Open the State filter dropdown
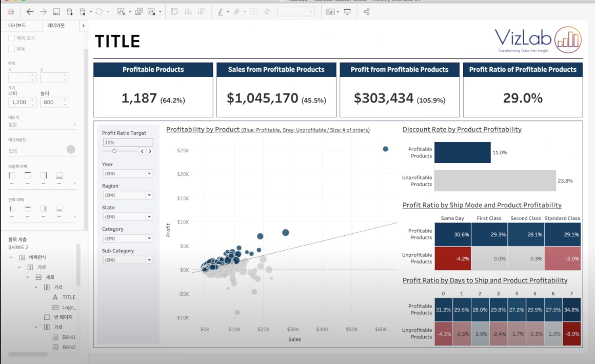This screenshot has height=364, width=595. click(128, 216)
